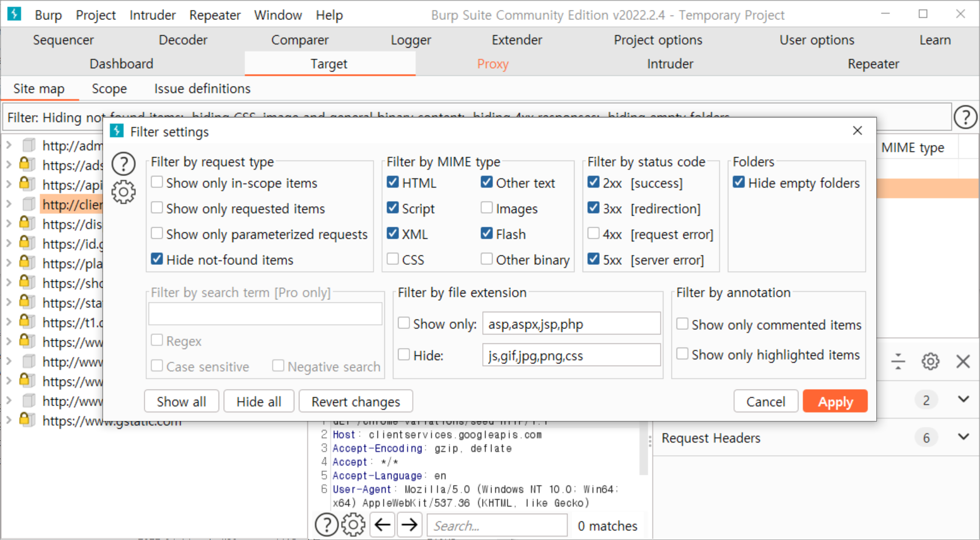Click the Hide extensions text field
This screenshot has height=540, width=980.
click(x=571, y=355)
